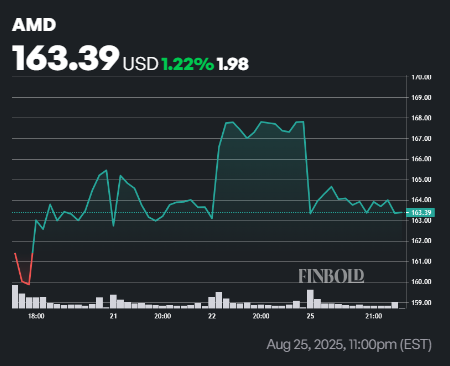
Task: Click the 25 date axis label
Action: [310, 316]
